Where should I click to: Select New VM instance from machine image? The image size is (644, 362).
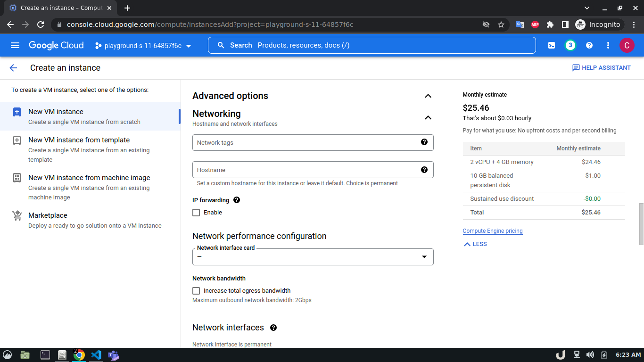[x=90, y=187]
